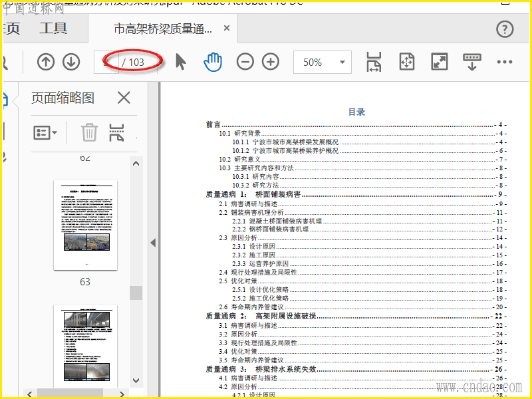Open 质量通病 2: 高架附属设施破损 entry
The width and height of the screenshot is (532, 399).
coord(356,317)
